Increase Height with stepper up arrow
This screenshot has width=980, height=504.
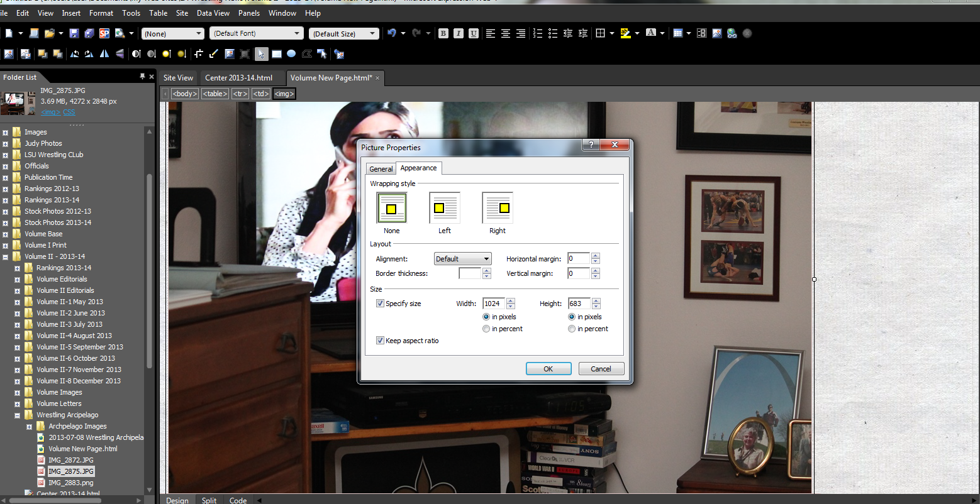tap(596, 300)
